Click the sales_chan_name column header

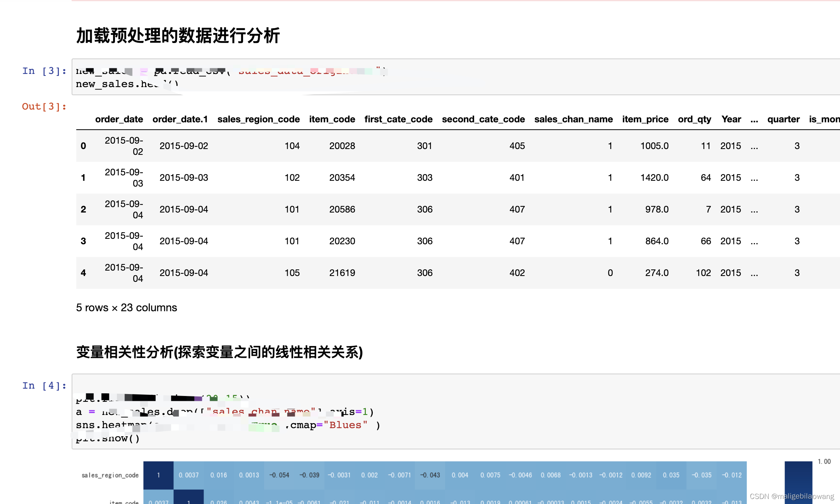[x=574, y=119]
